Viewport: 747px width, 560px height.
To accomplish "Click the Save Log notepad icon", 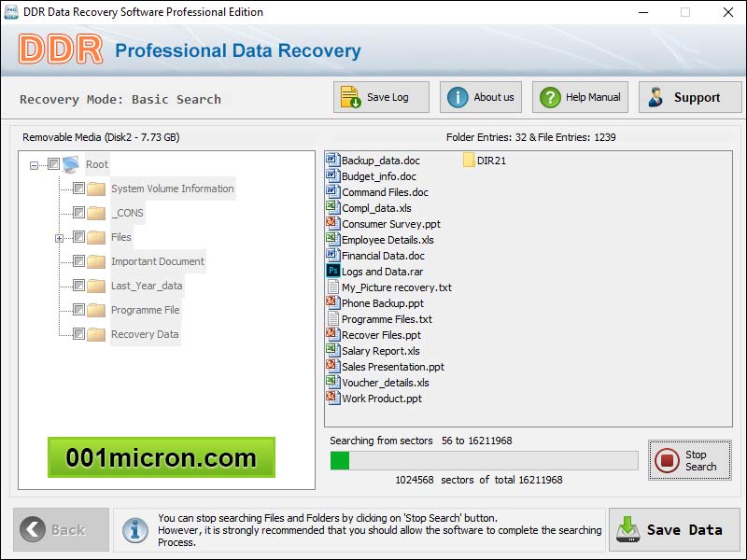I will point(350,97).
